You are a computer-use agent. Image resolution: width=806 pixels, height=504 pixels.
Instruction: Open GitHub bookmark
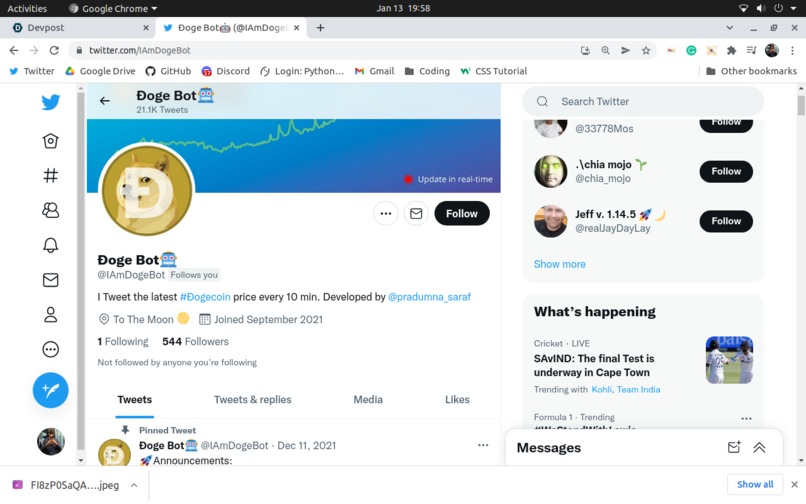coord(168,71)
